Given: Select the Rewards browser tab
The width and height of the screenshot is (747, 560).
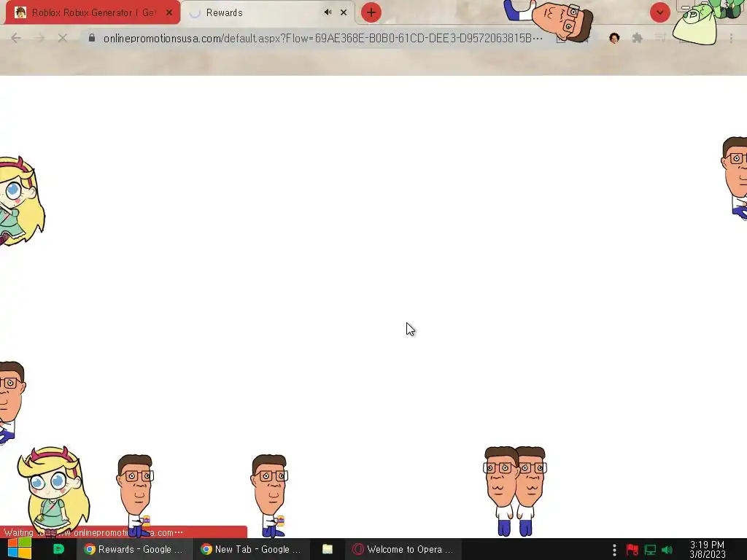Looking at the screenshot, I should point(268,12).
